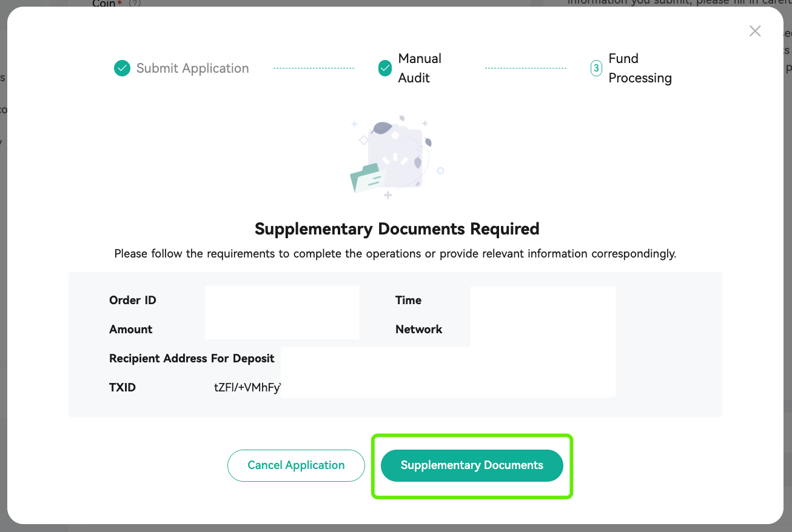Screen dimensions: 792x532
Task: Open the Supplementary Documents form
Action: click(472, 465)
